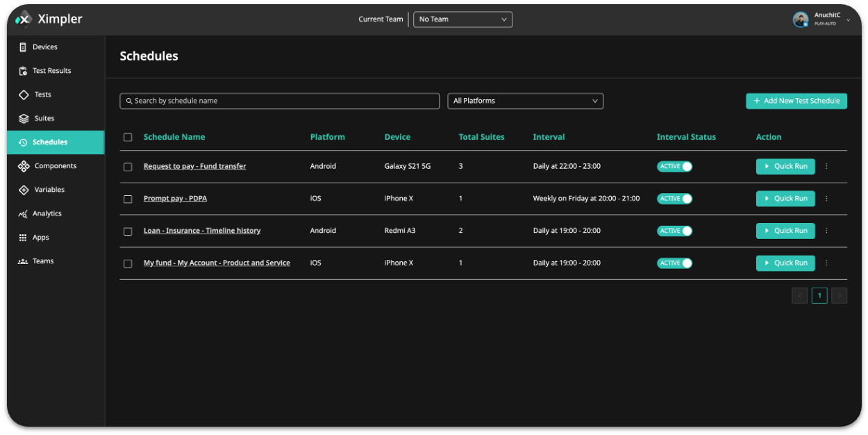Check the box for Loan - Insurance schedule
This screenshot has width=868, height=435.
128,231
